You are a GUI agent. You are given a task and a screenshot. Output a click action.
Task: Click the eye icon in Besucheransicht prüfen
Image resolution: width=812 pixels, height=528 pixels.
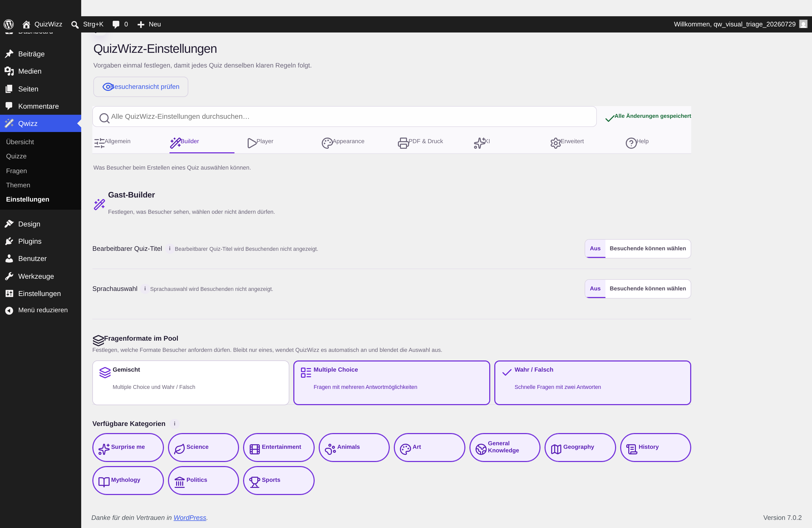pos(108,87)
